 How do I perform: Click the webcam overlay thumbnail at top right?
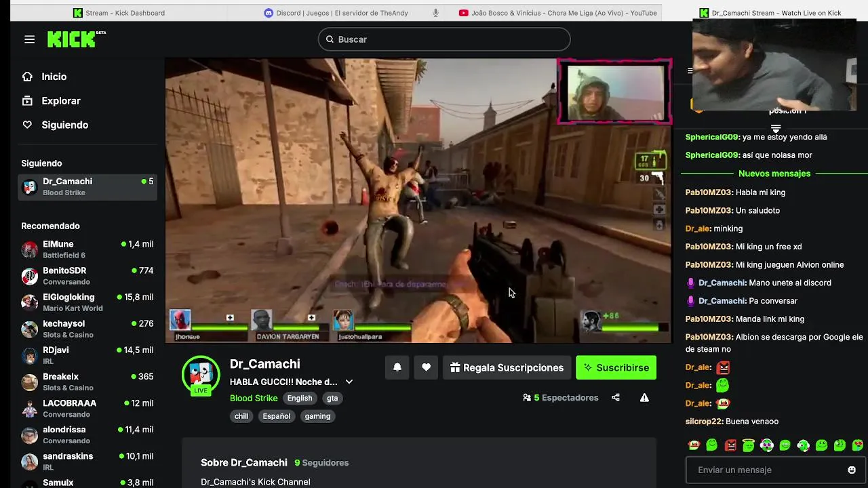pyautogui.click(x=774, y=64)
